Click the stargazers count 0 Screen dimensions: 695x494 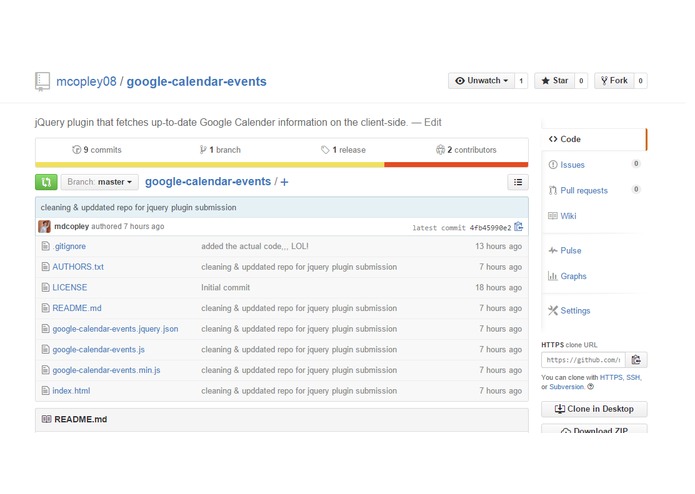pyautogui.click(x=581, y=81)
